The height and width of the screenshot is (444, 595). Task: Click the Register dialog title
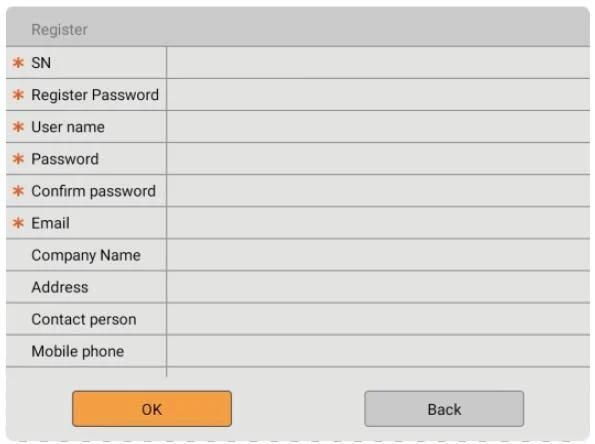tap(60, 30)
